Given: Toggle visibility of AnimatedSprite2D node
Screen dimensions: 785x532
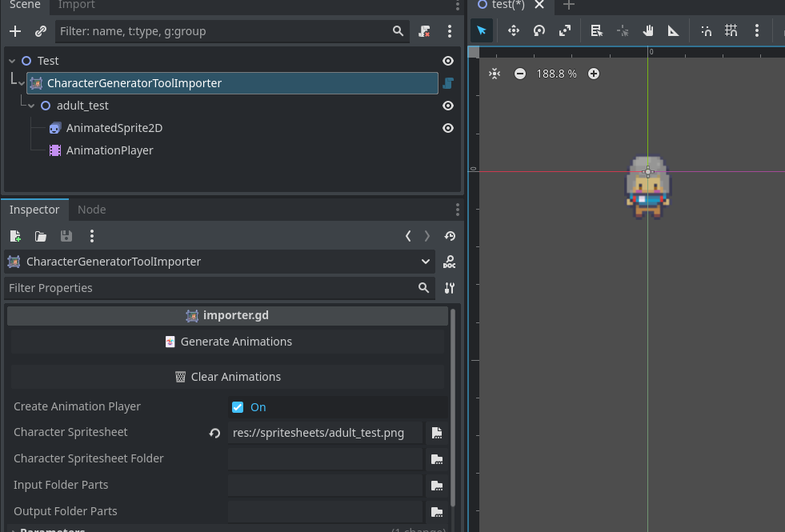Looking at the screenshot, I should point(448,128).
